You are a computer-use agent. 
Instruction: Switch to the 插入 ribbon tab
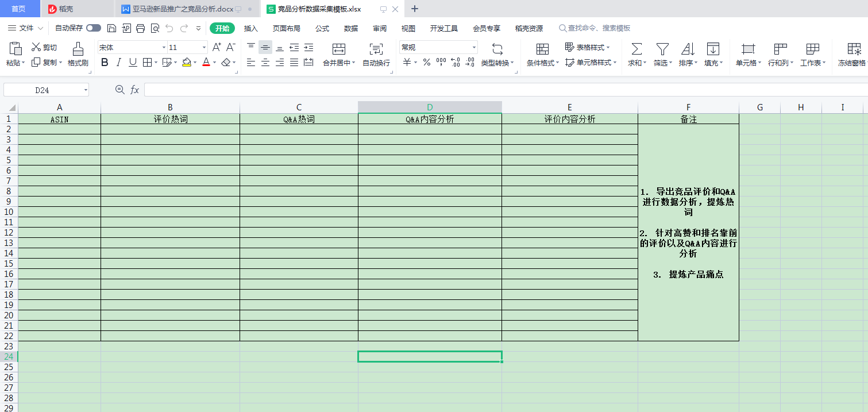pyautogui.click(x=250, y=28)
